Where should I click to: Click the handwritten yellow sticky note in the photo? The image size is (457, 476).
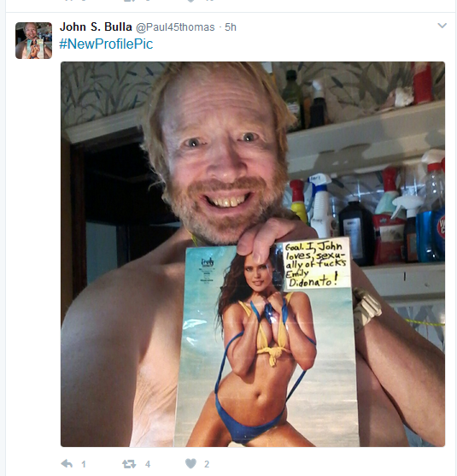point(316,264)
